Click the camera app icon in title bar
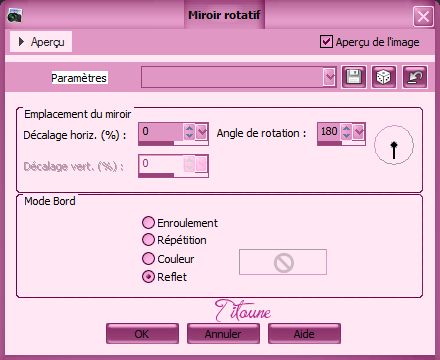440x360 pixels. pyautogui.click(x=14, y=15)
